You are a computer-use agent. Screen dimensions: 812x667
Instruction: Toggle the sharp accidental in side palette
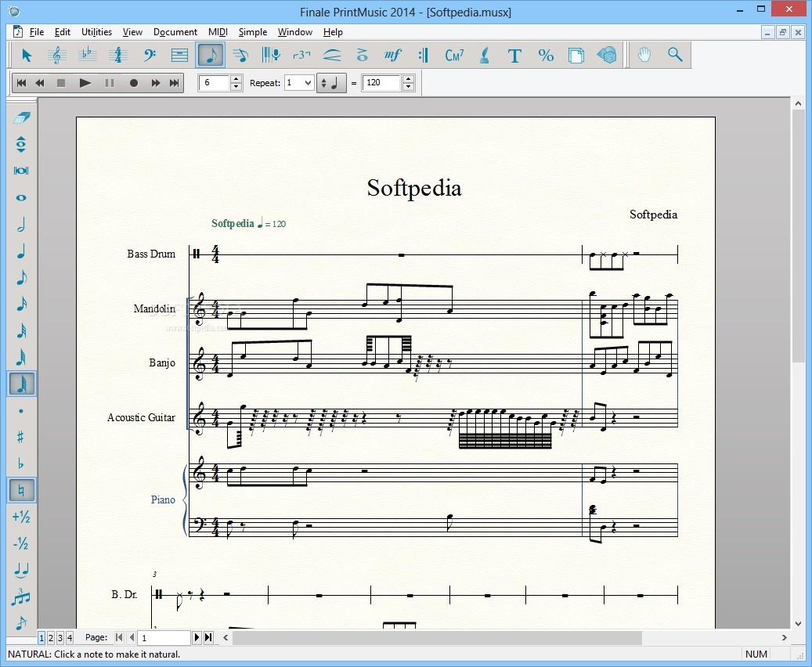(21, 437)
